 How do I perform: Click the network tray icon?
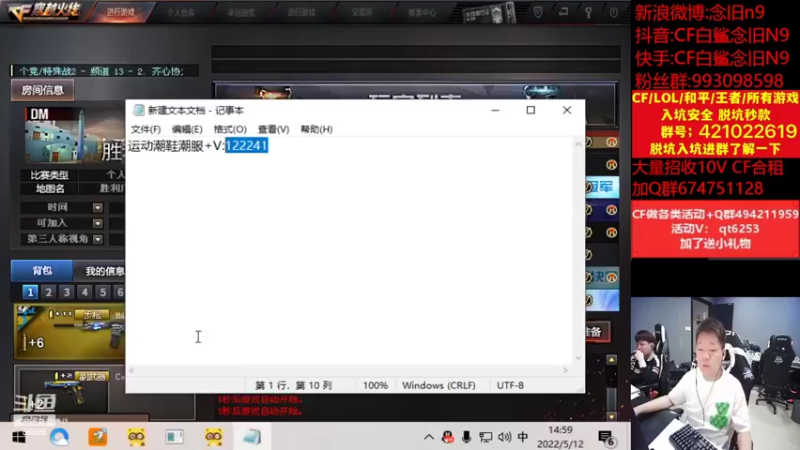485,437
